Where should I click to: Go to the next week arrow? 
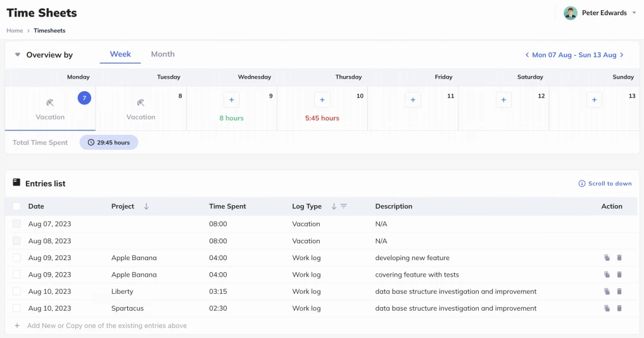[622, 55]
